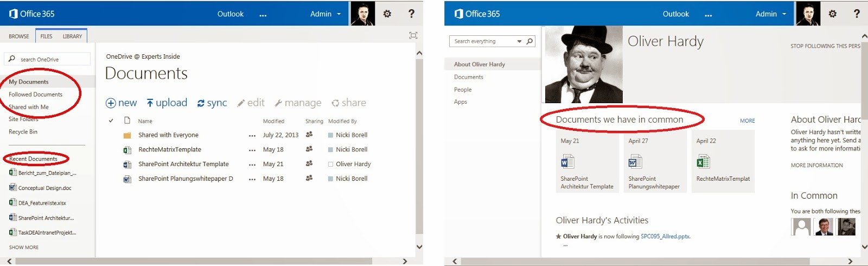This screenshot has height=266, width=868.
Task: Click presence square beside Oliver Hardy in list
Action: pyautogui.click(x=330, y=164)
